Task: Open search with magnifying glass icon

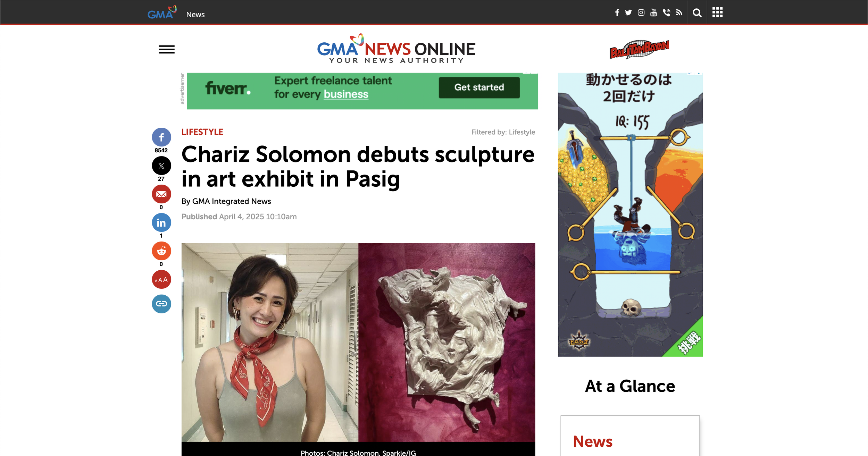Action: click(697, 13)
